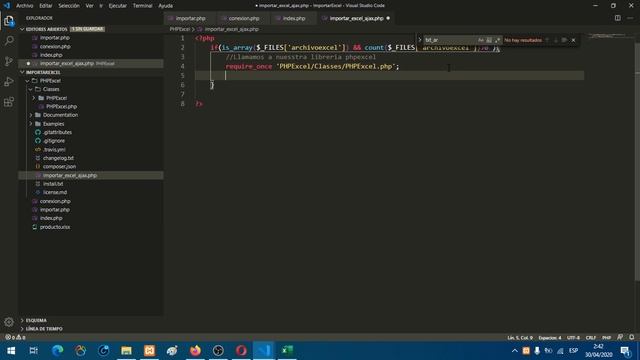Select the importar_excel_ajax.php tab
640x360 pixels.
click(x=356, y=18)
